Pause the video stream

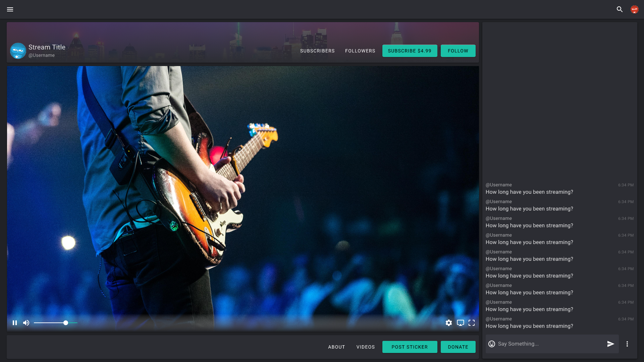pyautogui.click(x=15, y=323)
